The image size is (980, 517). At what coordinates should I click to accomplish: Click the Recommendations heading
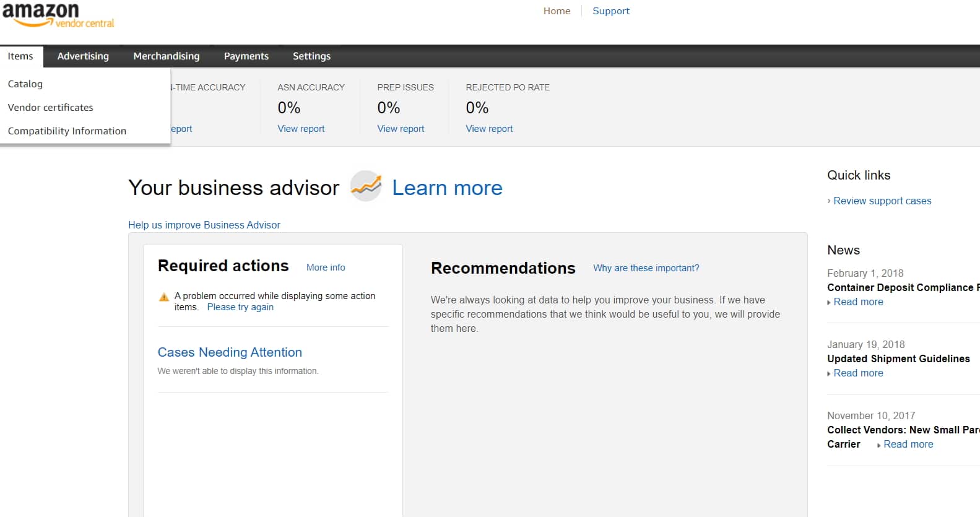coord(503,268)
